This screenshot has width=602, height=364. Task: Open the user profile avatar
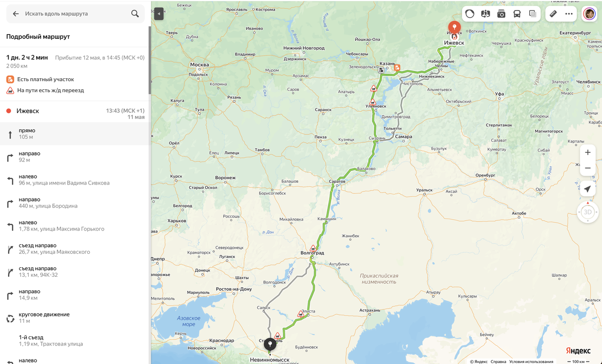(589, 14)
